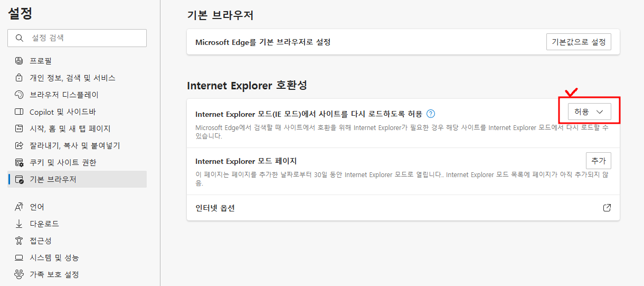Click the 추가 button for IE mode pages
The image size is (644, 286).
point(599,161)
